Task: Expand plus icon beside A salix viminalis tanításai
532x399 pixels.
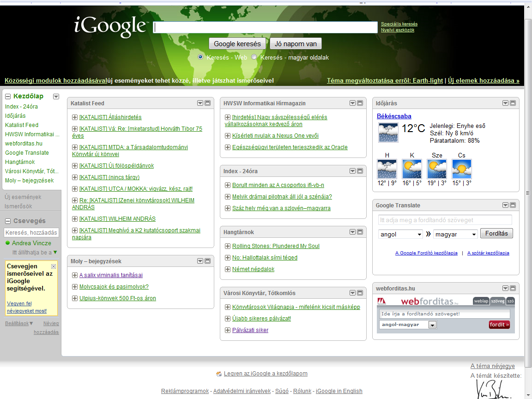Action: 75,275
